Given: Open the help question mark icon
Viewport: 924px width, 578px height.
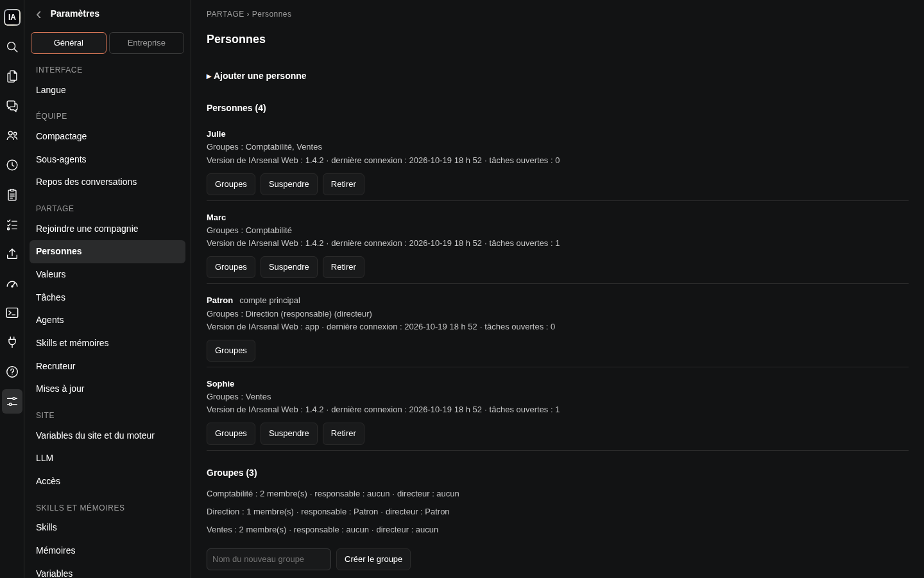Looking at the screenshot, I should click(x=12, y=372).
